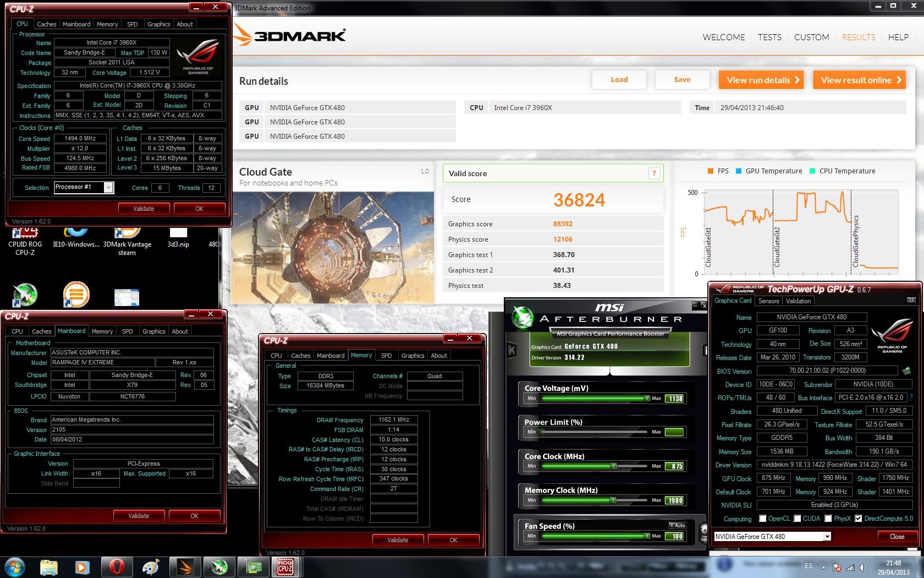Screen dimensions: 924x578
Task: Open Windows Explorer from the taskbar
Action: pos(48,566)
